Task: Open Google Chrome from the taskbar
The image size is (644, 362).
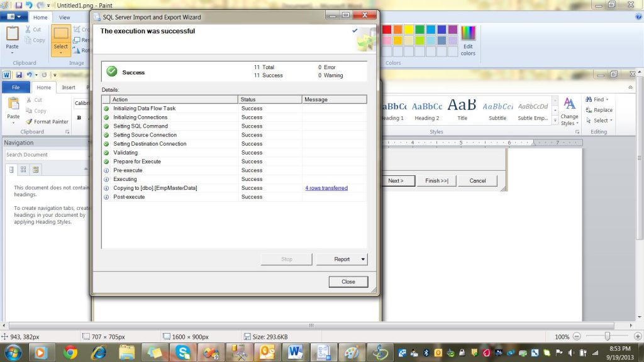Action: 70,352
